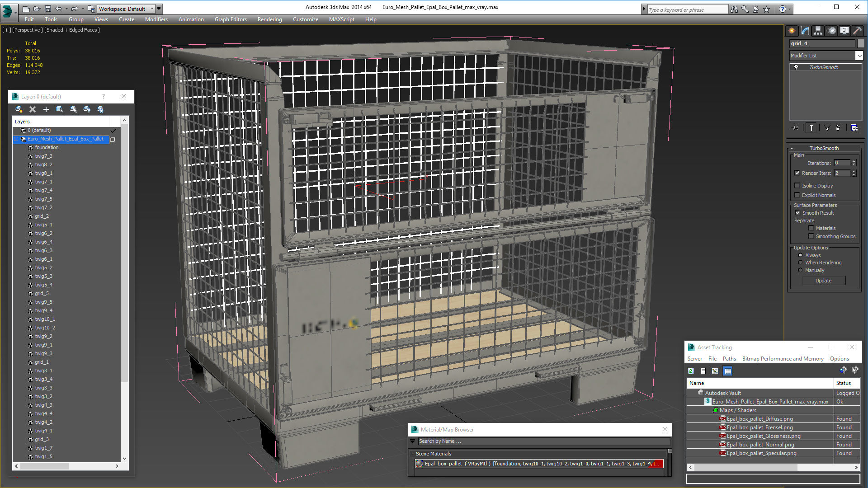Click the Open File icon in quick access toolbar

click(x=37, y=9)
